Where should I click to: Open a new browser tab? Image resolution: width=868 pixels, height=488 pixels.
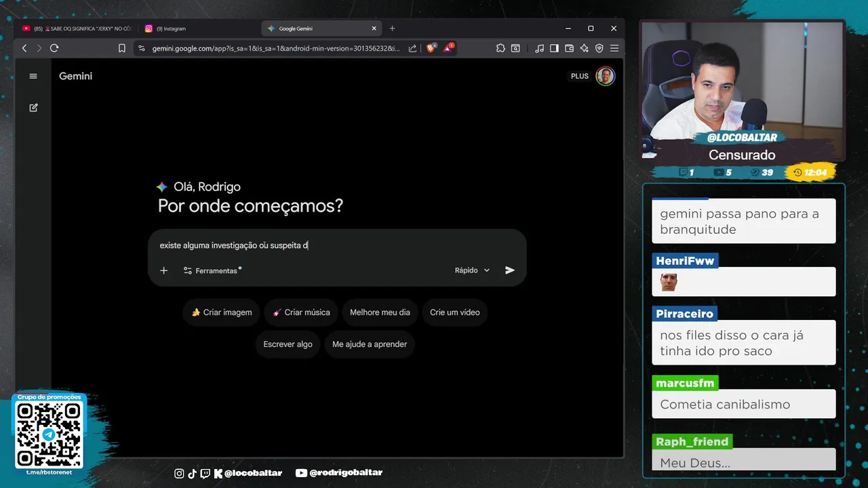click(x=392, y=28)
